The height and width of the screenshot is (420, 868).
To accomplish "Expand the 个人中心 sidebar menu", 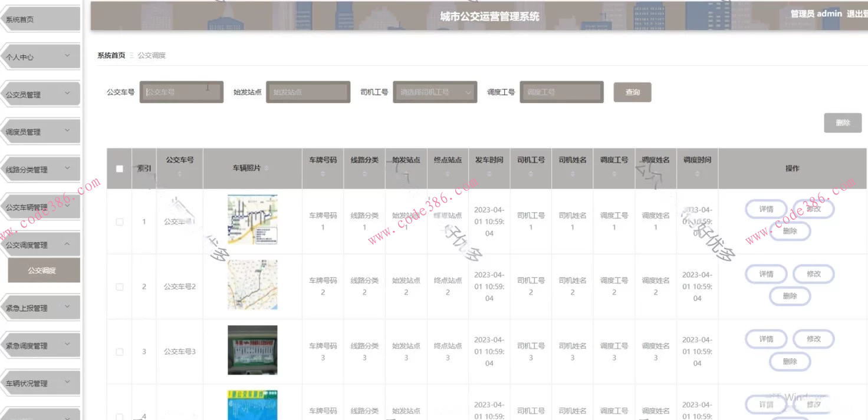I will [41, 57].
